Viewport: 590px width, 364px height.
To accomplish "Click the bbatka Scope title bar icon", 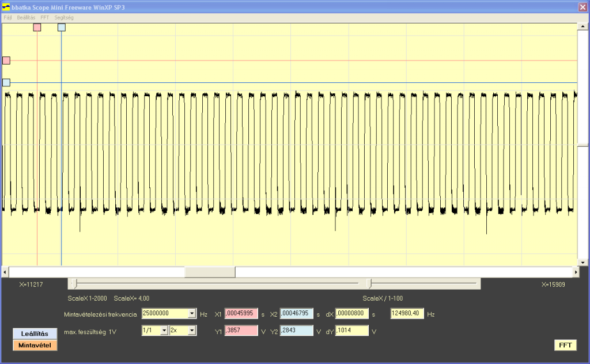I will point(6,7).
